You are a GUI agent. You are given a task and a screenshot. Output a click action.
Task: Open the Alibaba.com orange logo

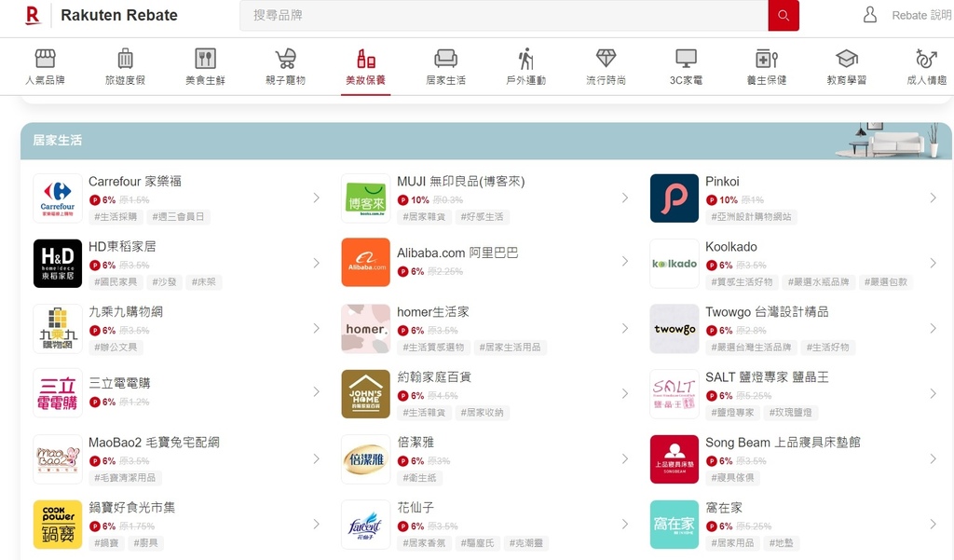point(365,263)
